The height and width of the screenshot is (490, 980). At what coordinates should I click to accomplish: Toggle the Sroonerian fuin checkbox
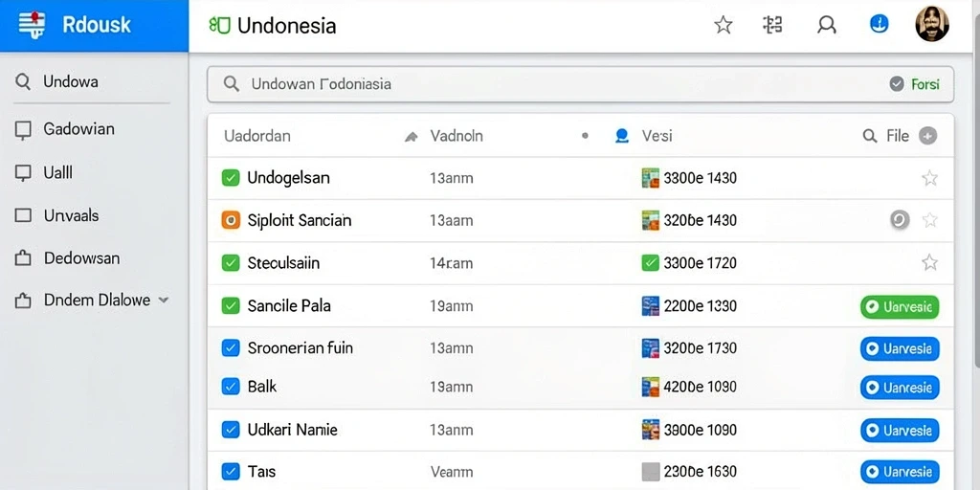pyautogui.click(x=231, y=348)
